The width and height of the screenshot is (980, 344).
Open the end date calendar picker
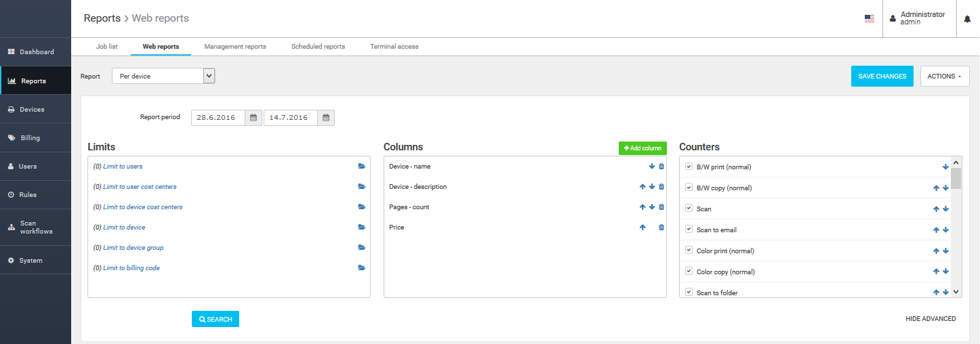[325, 118]
